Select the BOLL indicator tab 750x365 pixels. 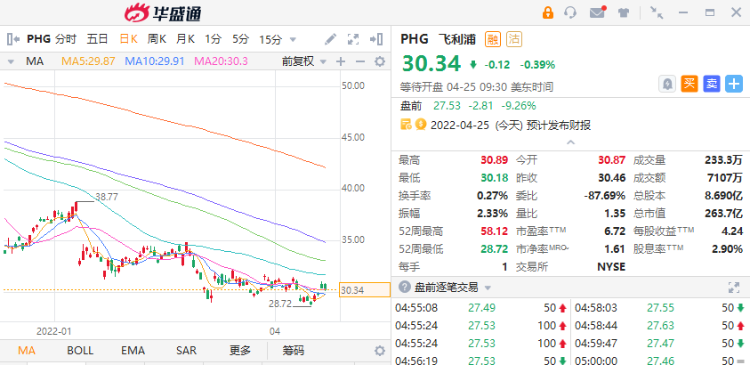pyautogui.click(x=80, y=350)
